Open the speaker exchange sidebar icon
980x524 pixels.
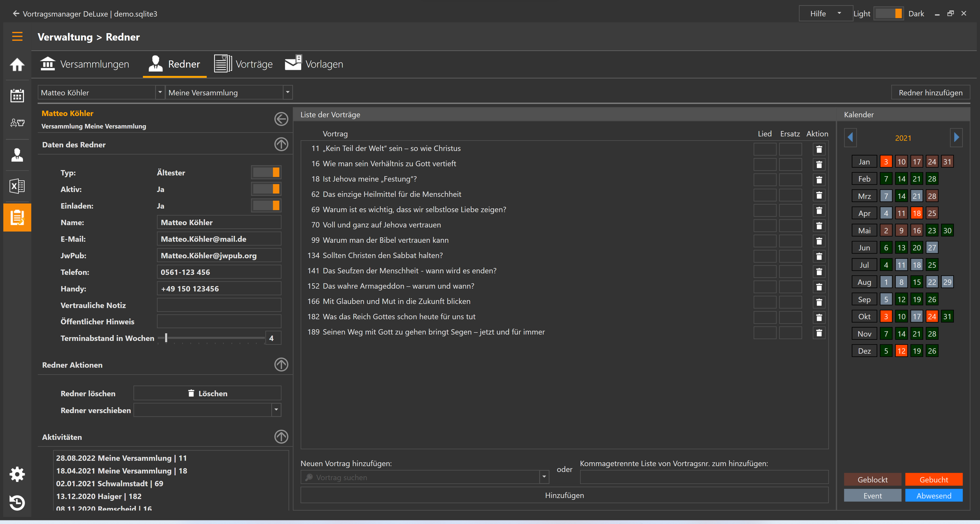[x=17, y=123]
